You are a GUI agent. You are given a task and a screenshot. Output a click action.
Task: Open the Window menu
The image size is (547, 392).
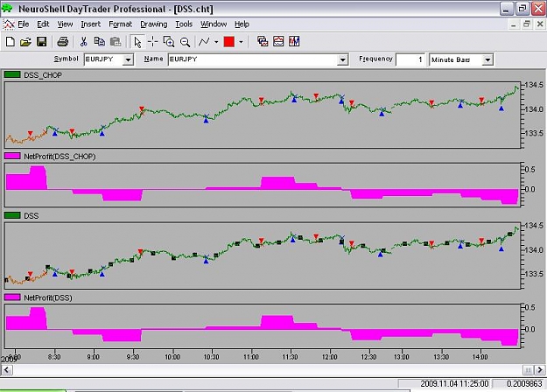tap(214, 24)
